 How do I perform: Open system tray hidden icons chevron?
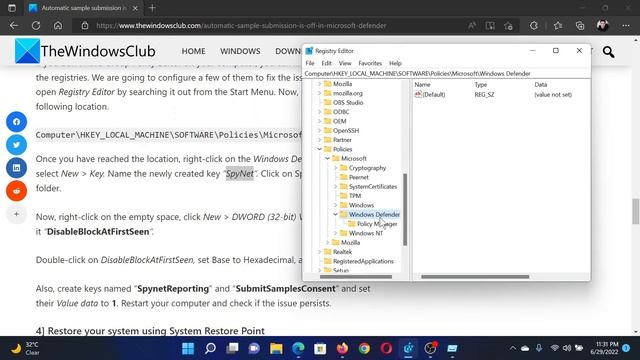(x=513, y=348)
